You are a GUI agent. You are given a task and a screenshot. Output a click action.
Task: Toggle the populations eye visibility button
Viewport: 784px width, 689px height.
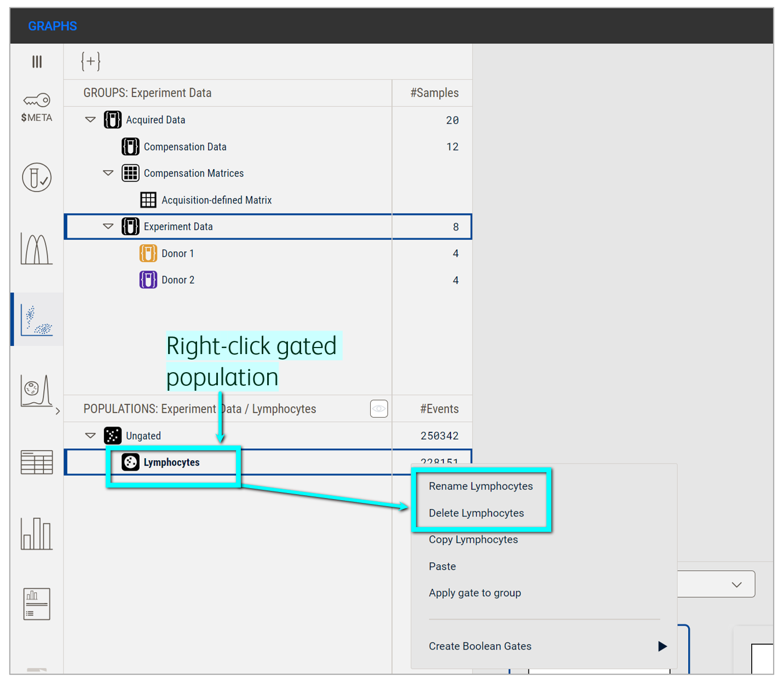click(x=379, y=409)
